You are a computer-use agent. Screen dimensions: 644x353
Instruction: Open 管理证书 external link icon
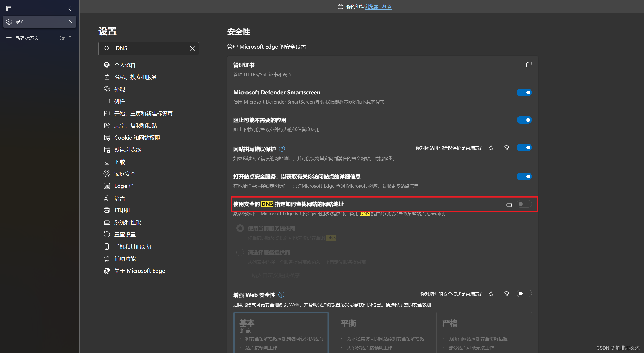pyautogui.click(x=529, y=65)
